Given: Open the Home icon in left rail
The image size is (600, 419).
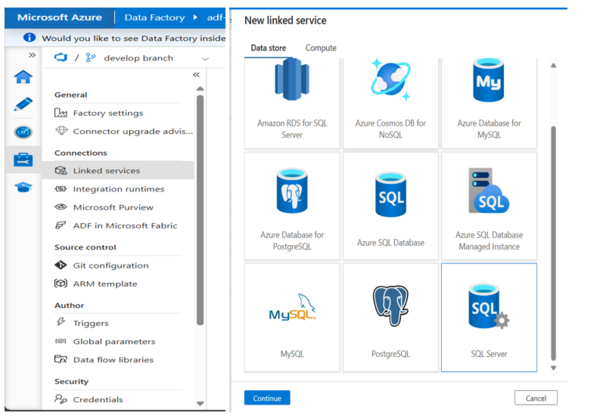Looking at the screenshot, I should point(22,77).
